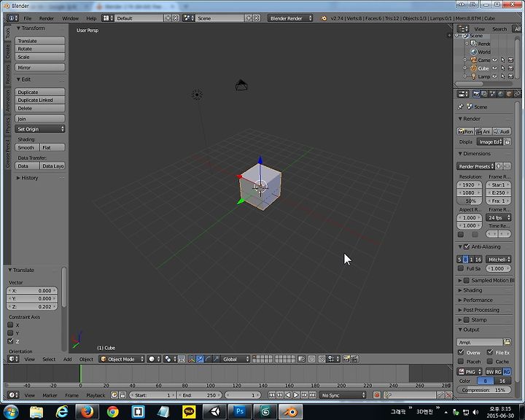Open Firefox from the taskbar
The image size is (525, 420).
87,411
